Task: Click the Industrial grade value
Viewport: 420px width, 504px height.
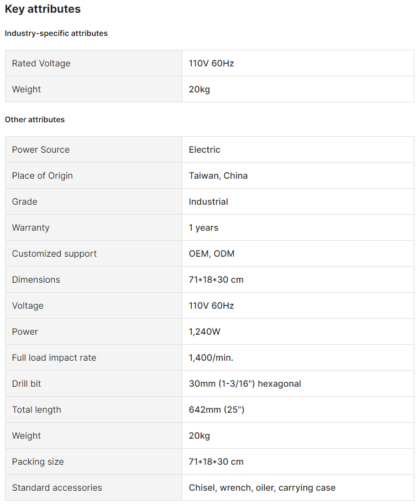Action: click(x=208, y=201)
